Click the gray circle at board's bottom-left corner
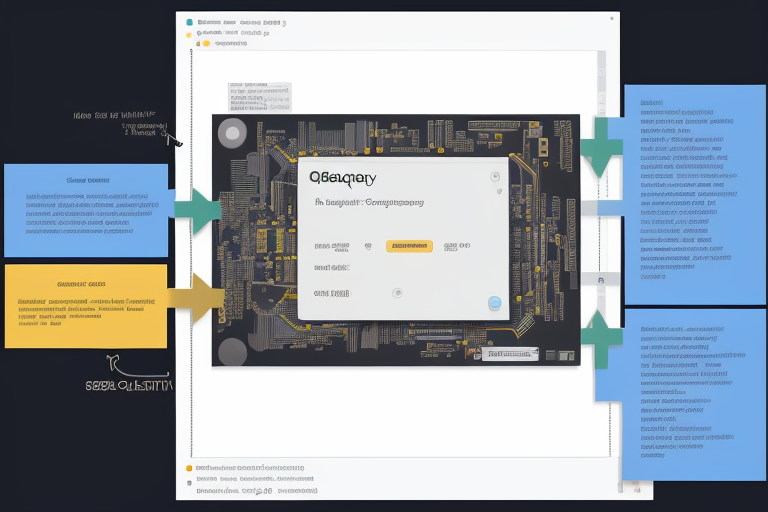The image size is (768, 512). [232, 352]
